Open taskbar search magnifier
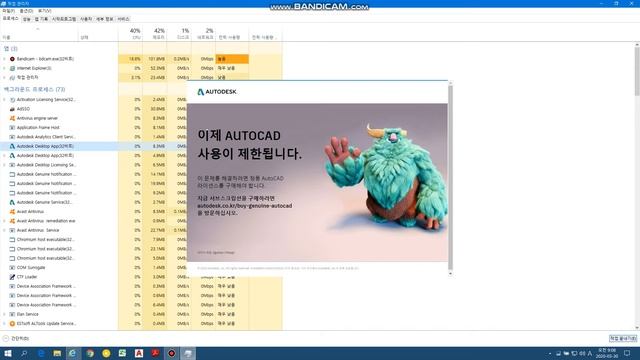640x360 pixels. pos(24,353)
